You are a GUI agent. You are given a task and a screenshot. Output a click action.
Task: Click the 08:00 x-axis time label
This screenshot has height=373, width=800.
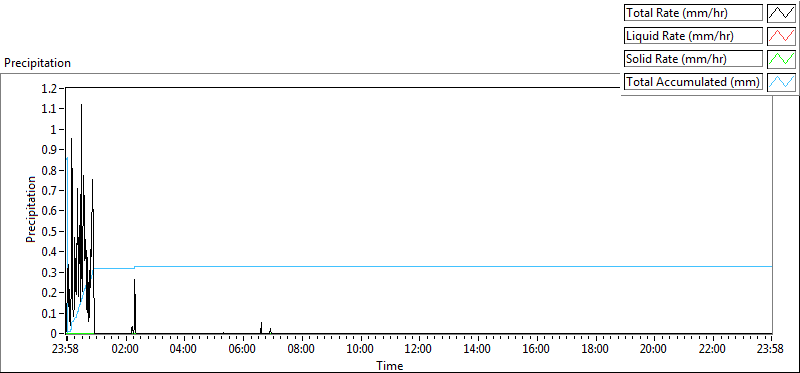(302, 350)
